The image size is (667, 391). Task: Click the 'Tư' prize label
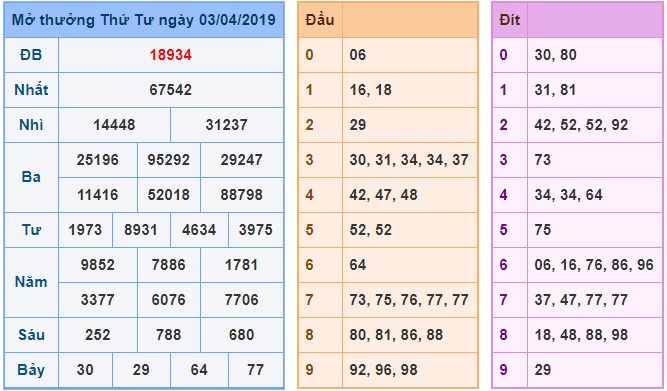pos(31,230)
